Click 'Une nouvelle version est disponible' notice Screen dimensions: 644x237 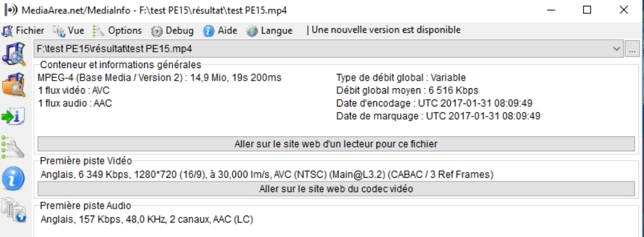386,30
